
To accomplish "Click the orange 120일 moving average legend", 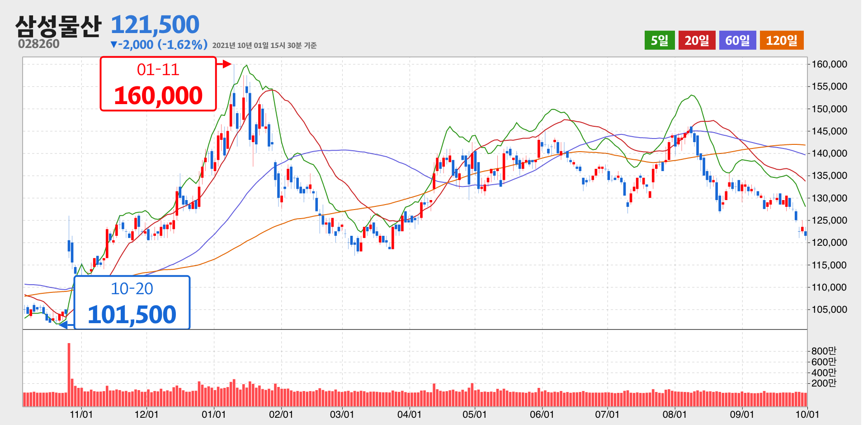I will 782,40.
